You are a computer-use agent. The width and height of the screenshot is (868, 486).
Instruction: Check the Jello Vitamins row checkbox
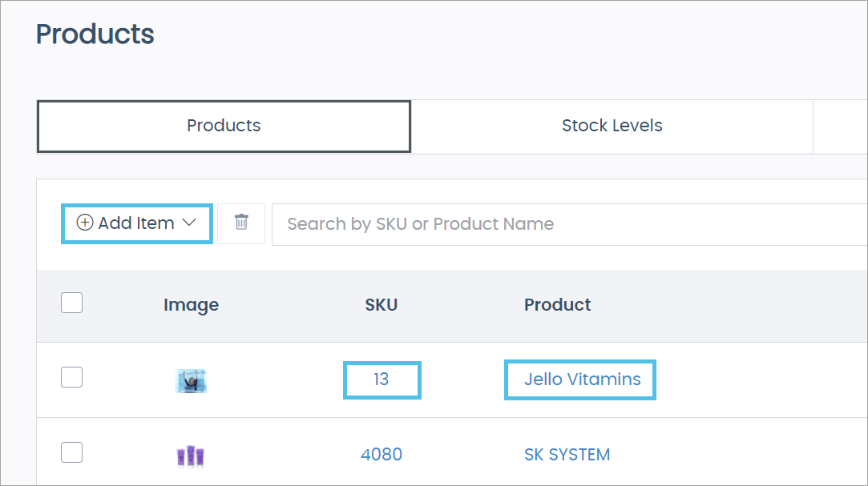pyautogui.click(x=72, y=377)
